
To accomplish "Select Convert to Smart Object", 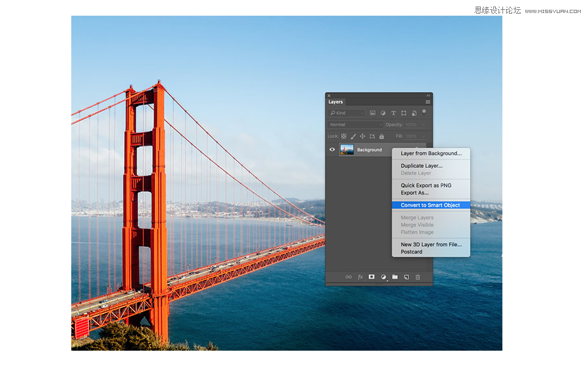I will pyautogui.click(x=431, y=205).
